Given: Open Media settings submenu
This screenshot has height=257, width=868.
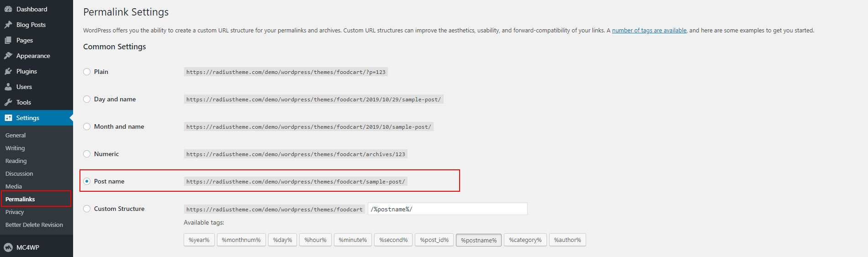Looking at the screenshot, I should click(x=14, y=186).
